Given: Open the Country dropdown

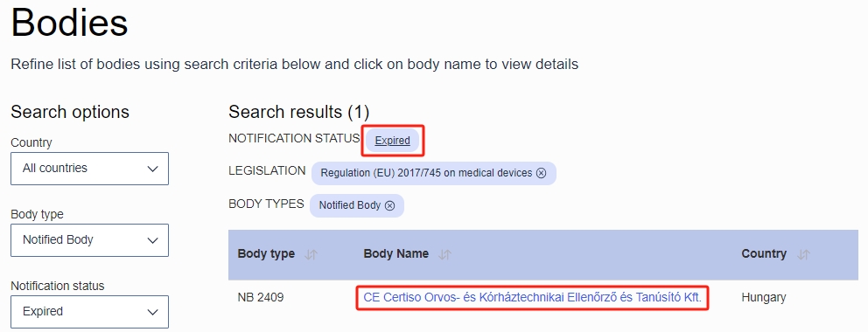Looking at the screenshot, I should (x=89, y=169).
